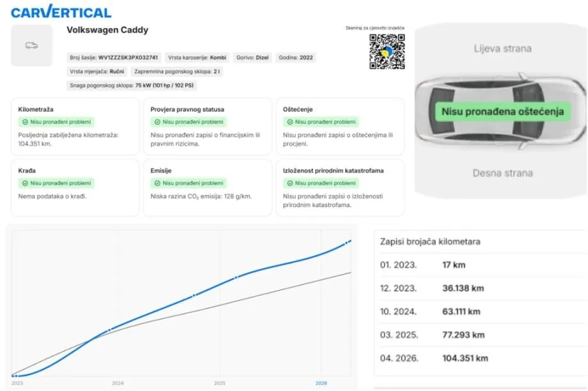Viewport: 588px width, 391px height.
Task: Click the 'Skeniraj za cjelovito izvješće' caption
Action: [x=375, y=28]
